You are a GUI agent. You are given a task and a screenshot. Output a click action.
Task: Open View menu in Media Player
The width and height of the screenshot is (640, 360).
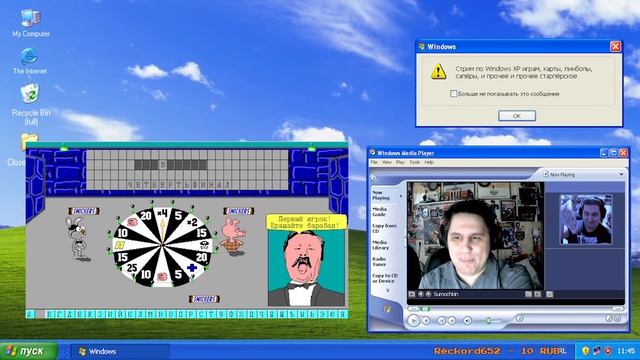tap(387, 162)
